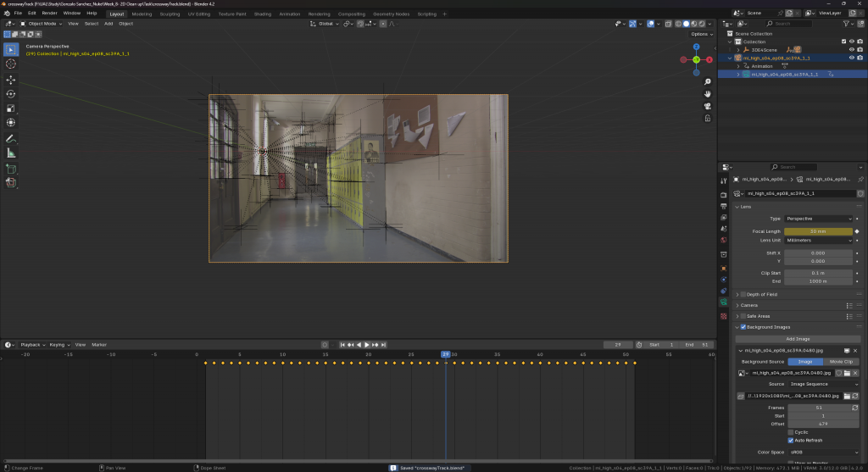Open Color Space sRGB dropdown
This screenshot has height=472, width=868.
coord(823,452)
